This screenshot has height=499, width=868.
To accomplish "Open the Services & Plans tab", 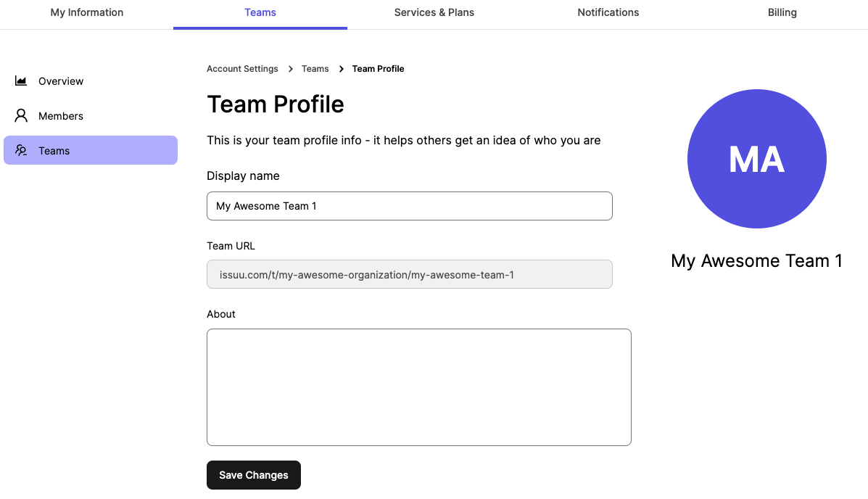I will point(434,12).
